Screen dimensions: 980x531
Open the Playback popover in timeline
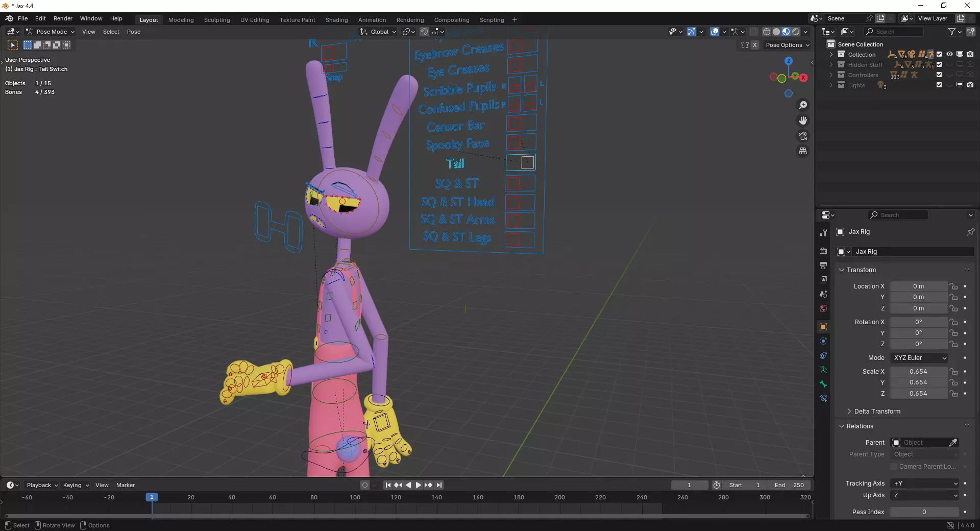click(42, 485)
